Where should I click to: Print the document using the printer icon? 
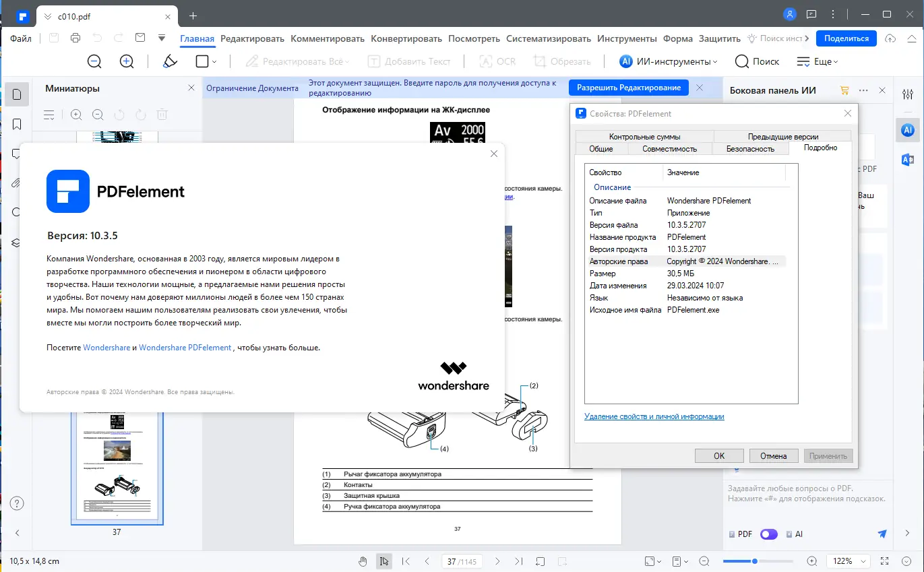[x=75, y=38]
